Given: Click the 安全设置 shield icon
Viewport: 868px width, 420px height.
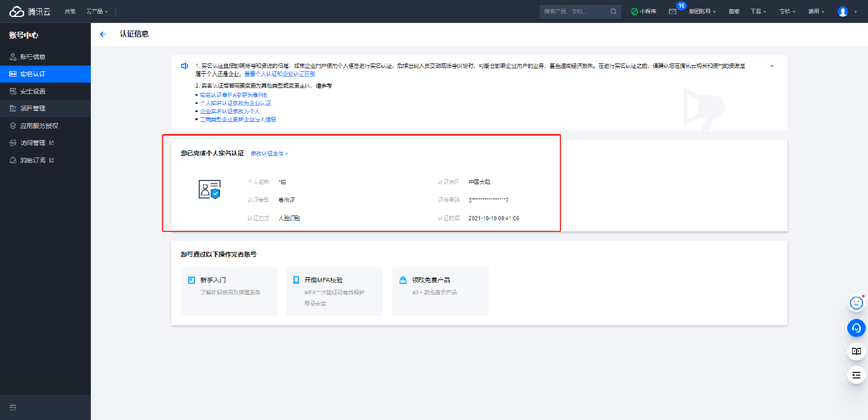Looking at the screenshot, I should click(13, 91).
